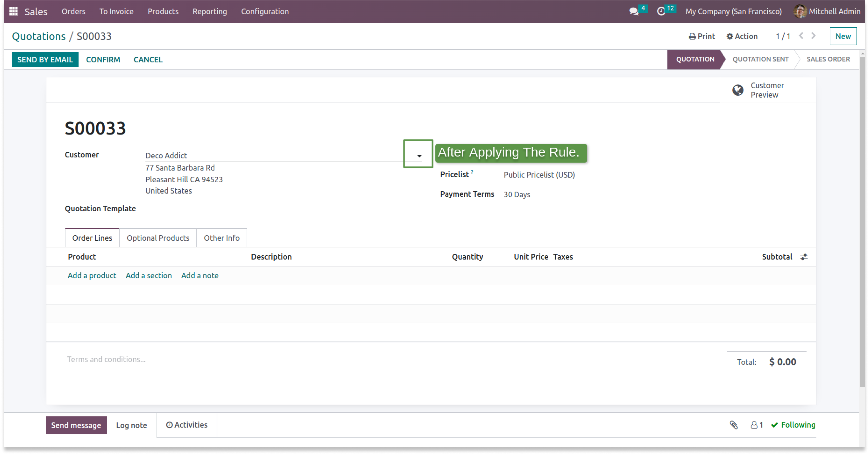Click the 30 Days payment terms
This screenshot has width=868, height=454.
(x=517, y=195)
